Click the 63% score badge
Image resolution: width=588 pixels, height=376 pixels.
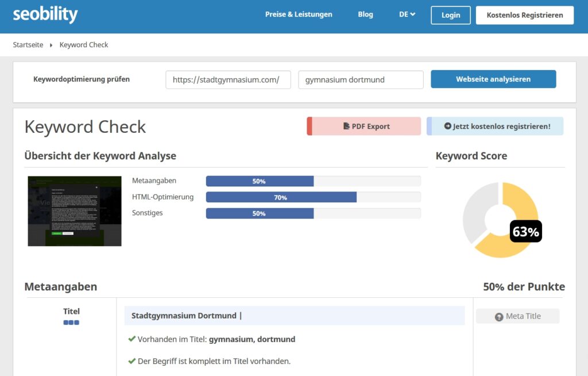click(x=526, y=231)
